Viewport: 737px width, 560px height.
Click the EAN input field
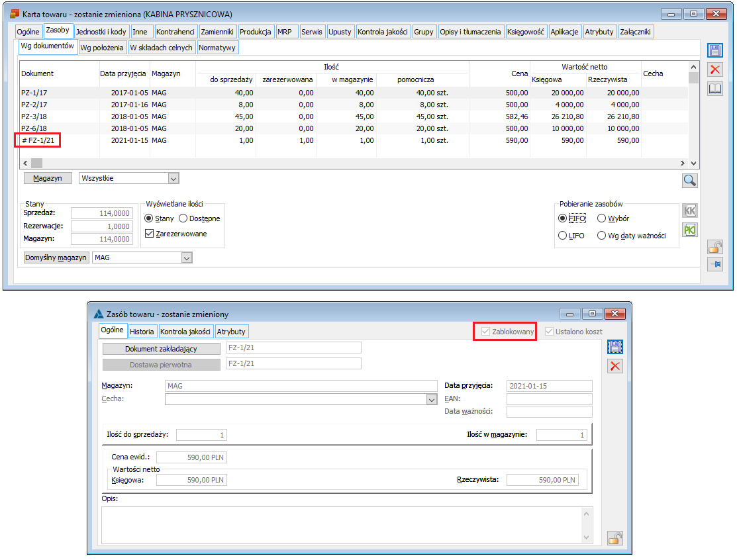(x=550, y=399)
